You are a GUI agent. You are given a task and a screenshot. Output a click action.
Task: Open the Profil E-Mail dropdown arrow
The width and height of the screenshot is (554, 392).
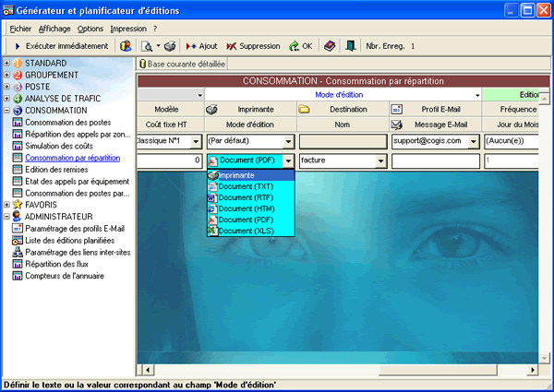coord(476,141)
